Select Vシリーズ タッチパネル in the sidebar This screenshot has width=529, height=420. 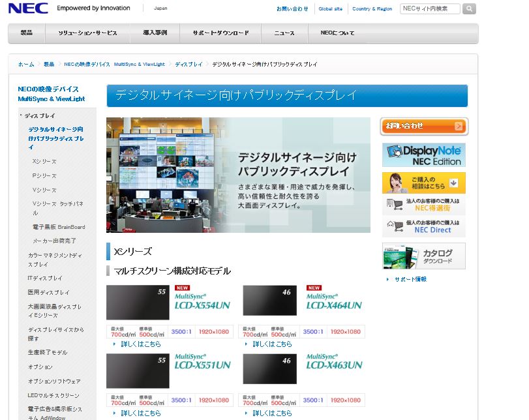click(57, 208)
